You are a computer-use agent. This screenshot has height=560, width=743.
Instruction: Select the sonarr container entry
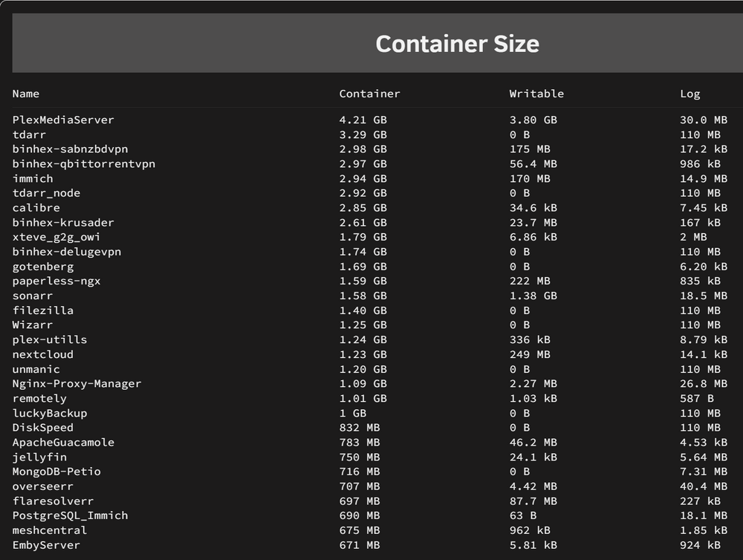pyautogui.click(x=33, y=296)
